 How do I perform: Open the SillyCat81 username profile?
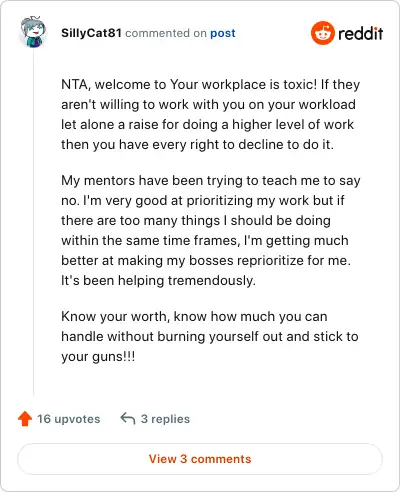91,33
